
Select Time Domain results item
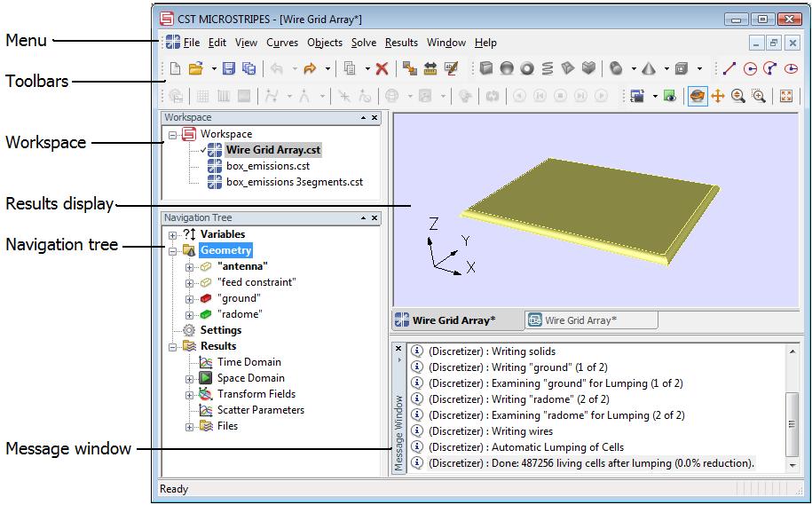click(x=249, y=361)
